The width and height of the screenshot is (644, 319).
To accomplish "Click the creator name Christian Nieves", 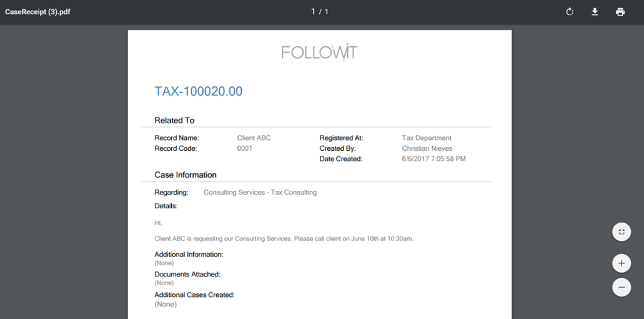I will click(x=427, y=148).
